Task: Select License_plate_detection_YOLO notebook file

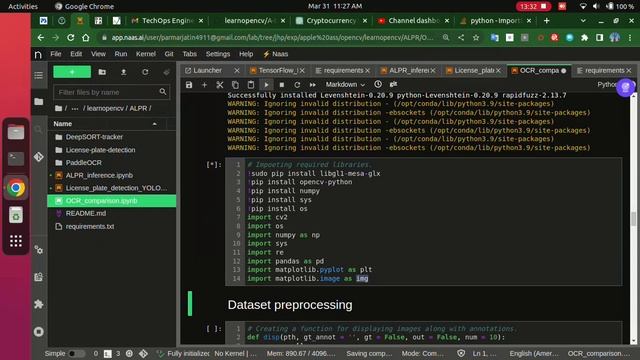Action: 111,188
